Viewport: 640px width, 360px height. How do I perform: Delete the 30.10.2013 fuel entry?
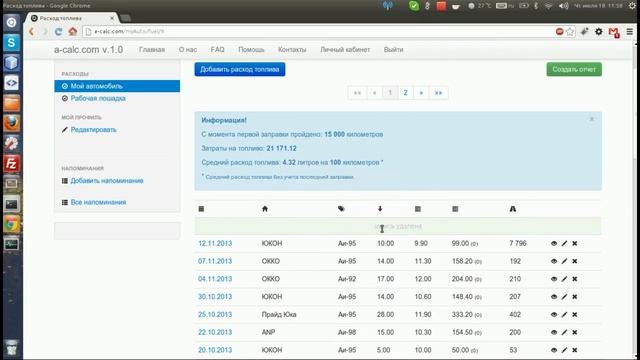[574, 297]
